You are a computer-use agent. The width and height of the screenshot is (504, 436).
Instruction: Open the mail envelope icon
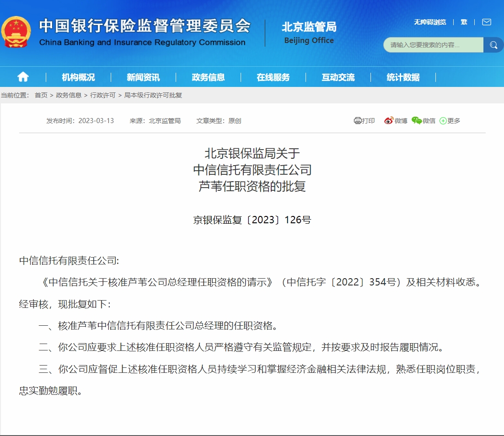[x=487, y=22]
